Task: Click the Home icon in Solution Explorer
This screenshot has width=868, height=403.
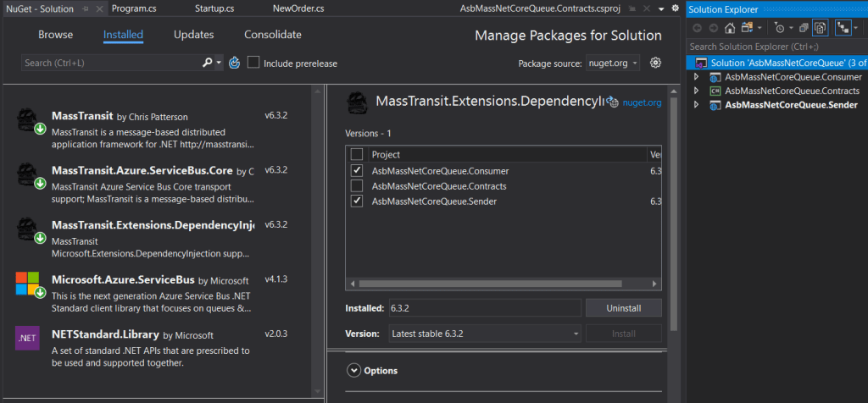Action: 730,27
